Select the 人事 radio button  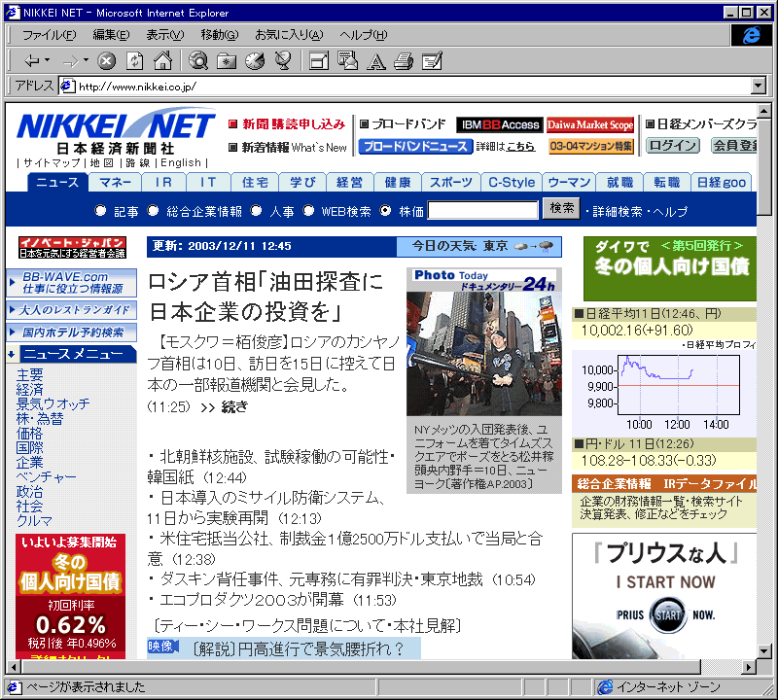(256, 211)
